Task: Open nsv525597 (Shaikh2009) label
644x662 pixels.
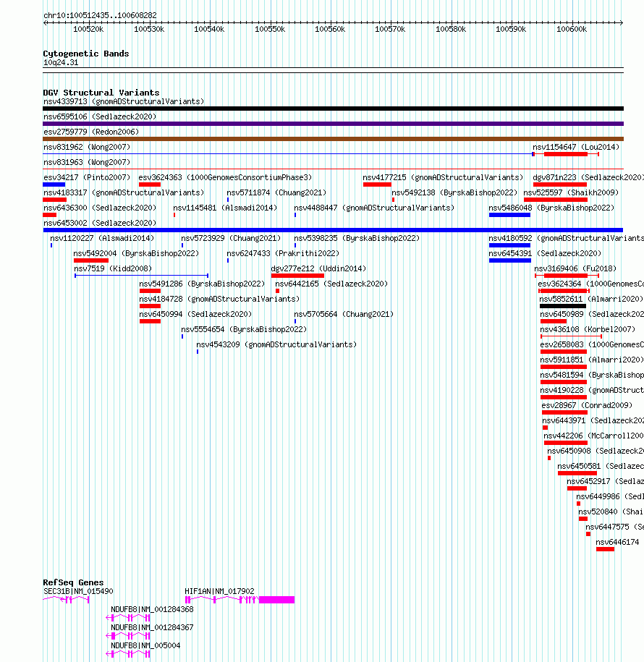Action: [x=571, y=192]
